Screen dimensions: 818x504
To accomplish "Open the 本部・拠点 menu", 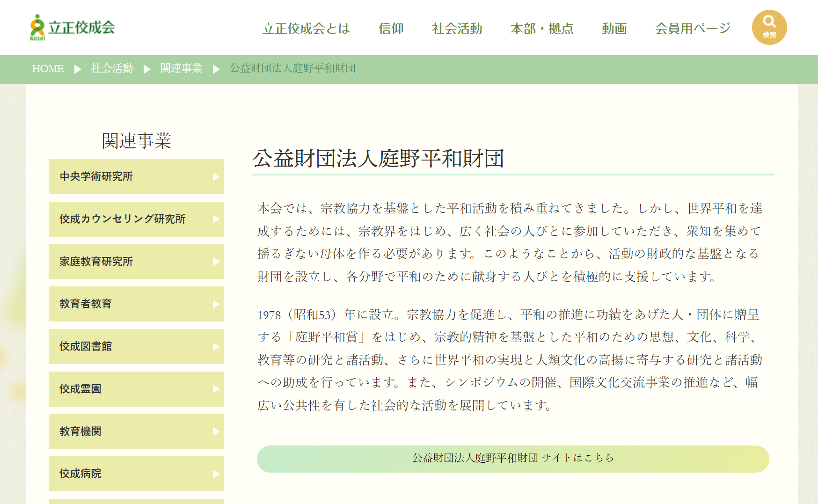I will tap(542, 29).
